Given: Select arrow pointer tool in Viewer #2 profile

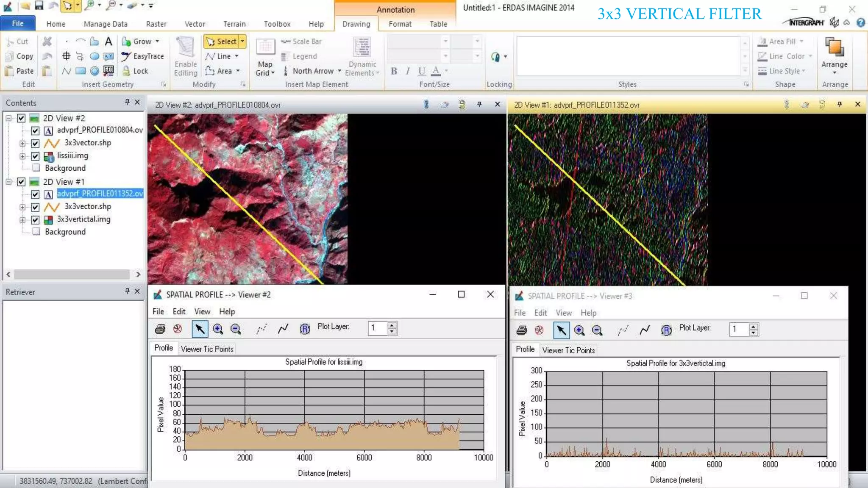Looking at the screenshot, I should tap(200, 329).
